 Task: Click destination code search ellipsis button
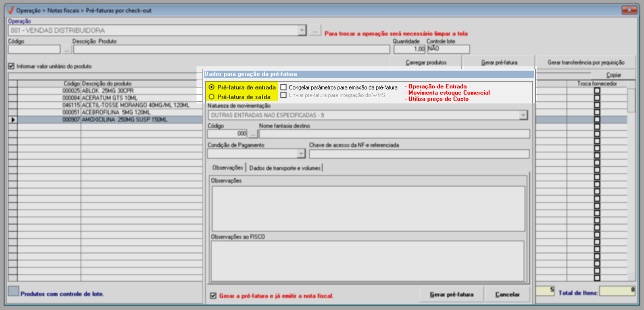253,134
